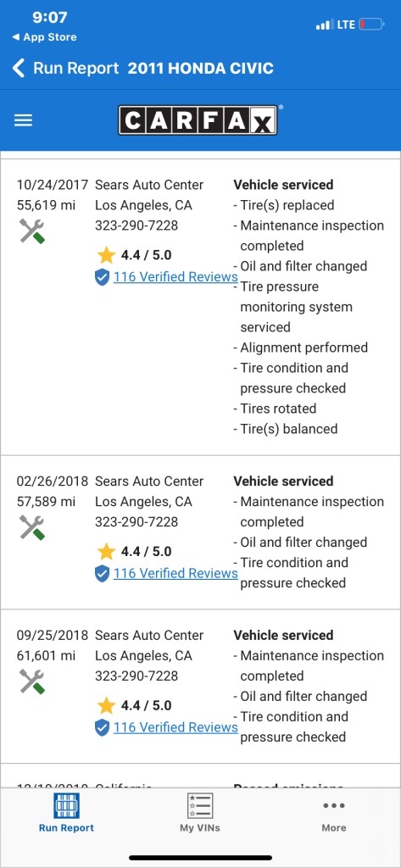Tap phone number 323-290-7228 in the 10/24/2017 record
The width and height of the screenshot is (401, 868).
click(136, 225)
